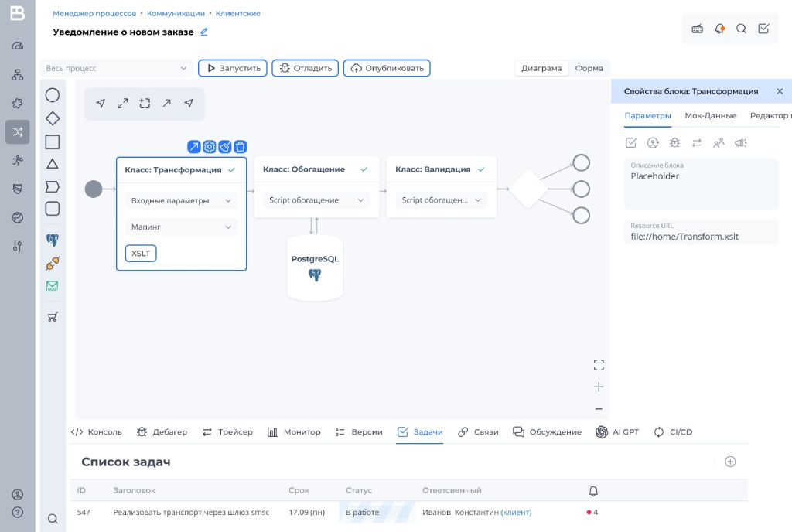Expand 'Входные параметры' dropdown
The height and width of the screenshot is (532, 792).
(181, 201)
